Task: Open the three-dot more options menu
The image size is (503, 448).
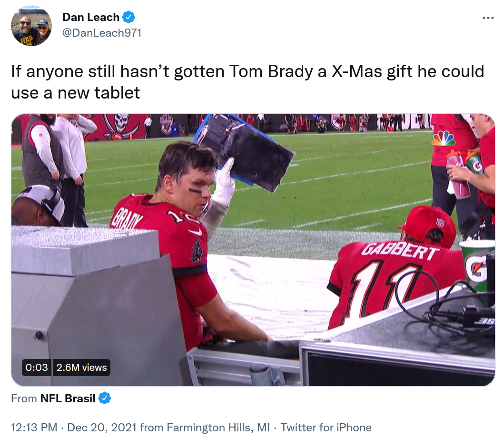Action: point(488,18)
